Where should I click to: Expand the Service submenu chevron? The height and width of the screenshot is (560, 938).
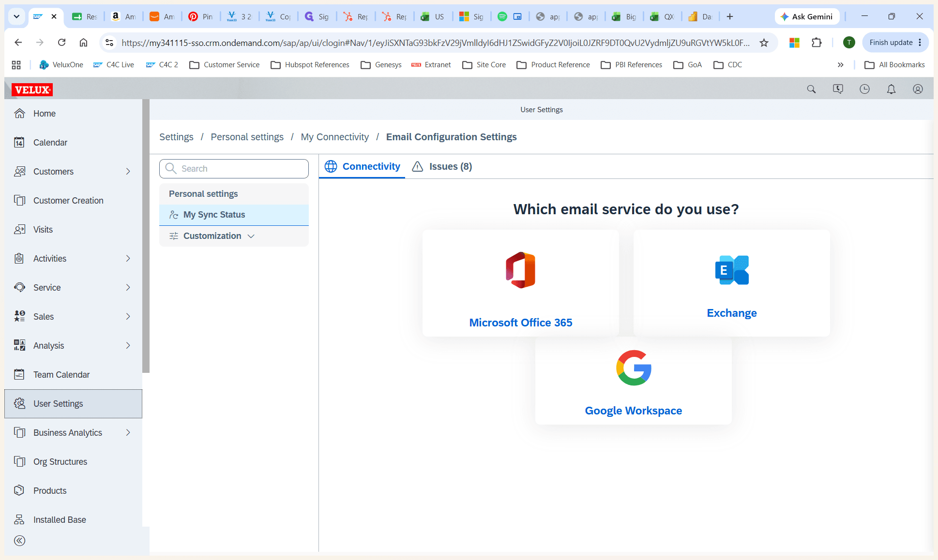tap(128, 288)
